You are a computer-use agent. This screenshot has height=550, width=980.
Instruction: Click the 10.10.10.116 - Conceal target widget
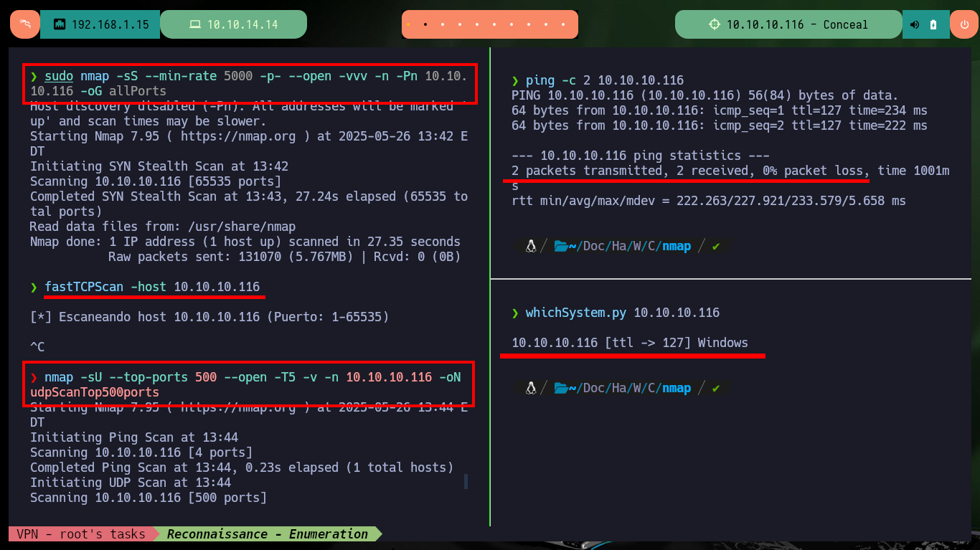pos(788,24)
